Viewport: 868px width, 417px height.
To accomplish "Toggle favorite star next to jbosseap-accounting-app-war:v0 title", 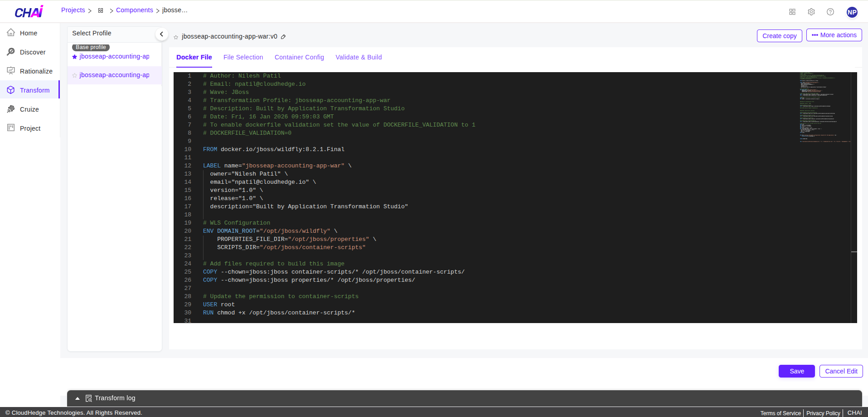I will click(176, 37).
